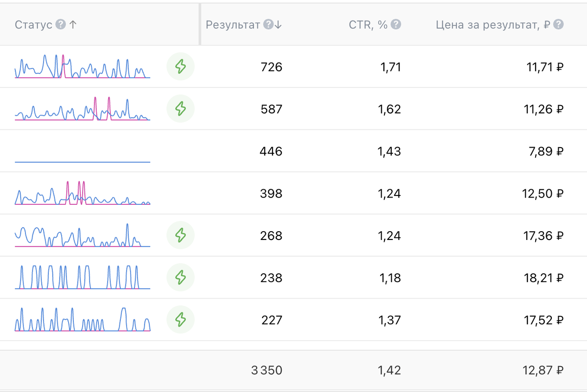This screenshot has height=392, width=587.
Task: Click the help icon next to Результат
Action: click(x=268, y=24)
